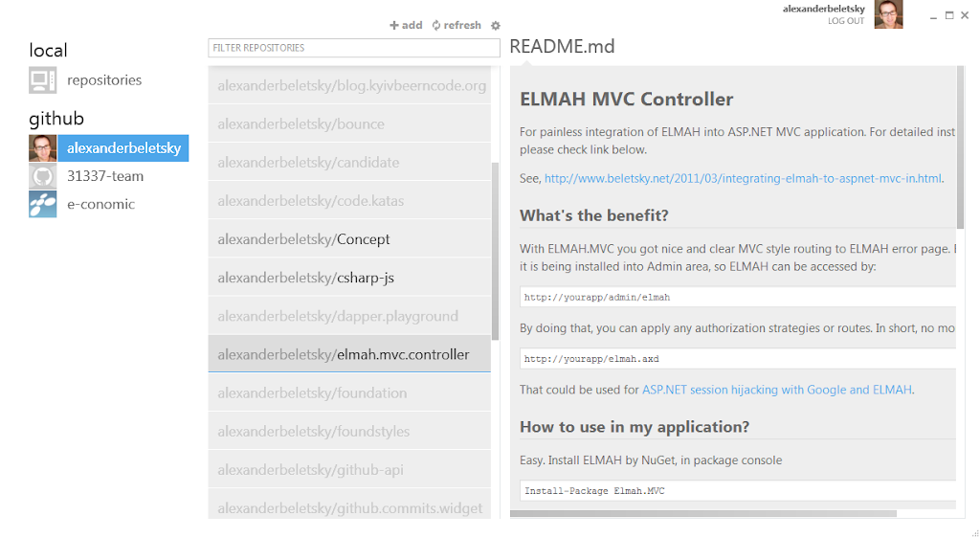
Task: Click the refresh repositories icon
Action: pyautogui.click(x=436, y=26)
